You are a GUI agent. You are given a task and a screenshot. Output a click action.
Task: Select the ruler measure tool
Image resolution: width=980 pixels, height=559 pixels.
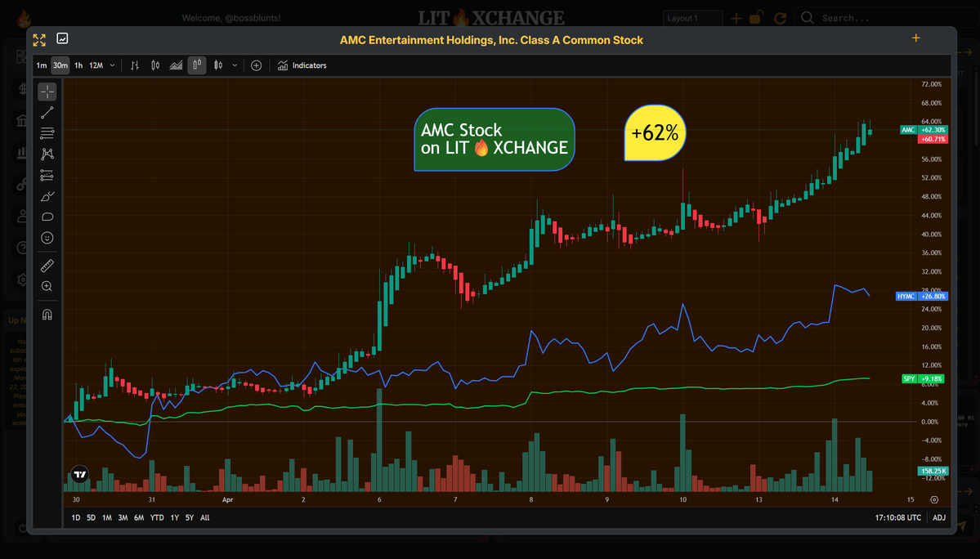point(47,266)
